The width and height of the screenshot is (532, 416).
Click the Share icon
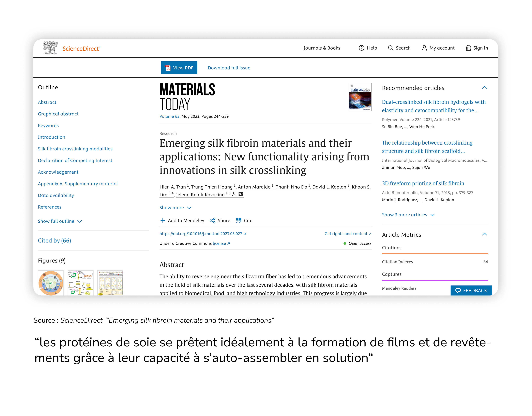pyautogui.click(x=213, y=220)
